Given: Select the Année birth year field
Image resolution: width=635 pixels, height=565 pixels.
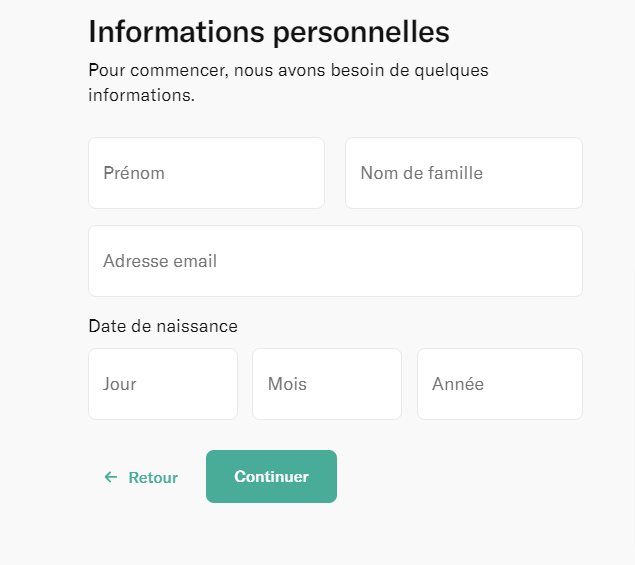Looking at the screenshot, I should pyautogui.click(x=499, y=384).
